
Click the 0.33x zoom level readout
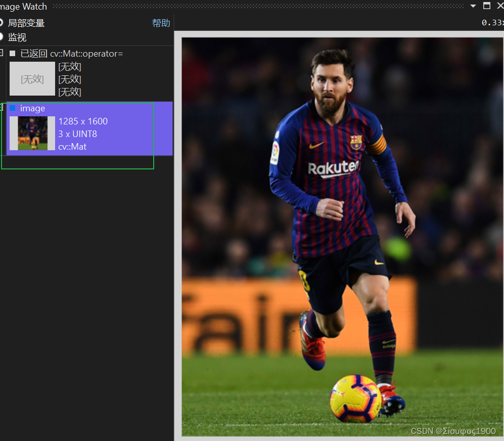[x=492, y=23]
